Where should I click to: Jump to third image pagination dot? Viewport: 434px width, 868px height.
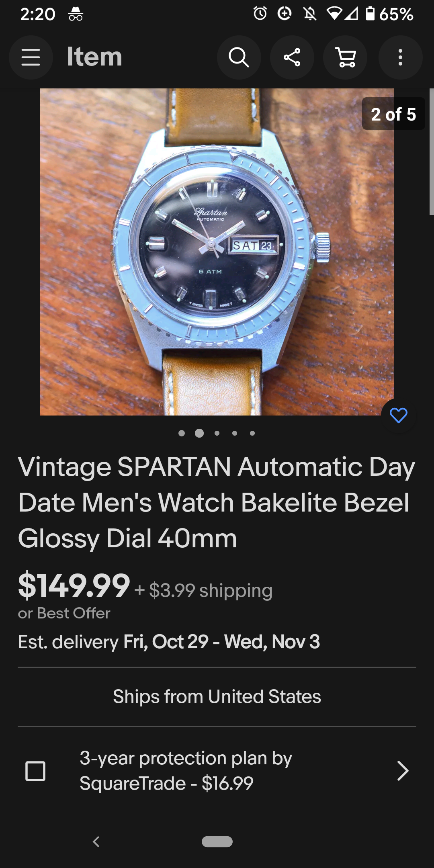(217, 433)
